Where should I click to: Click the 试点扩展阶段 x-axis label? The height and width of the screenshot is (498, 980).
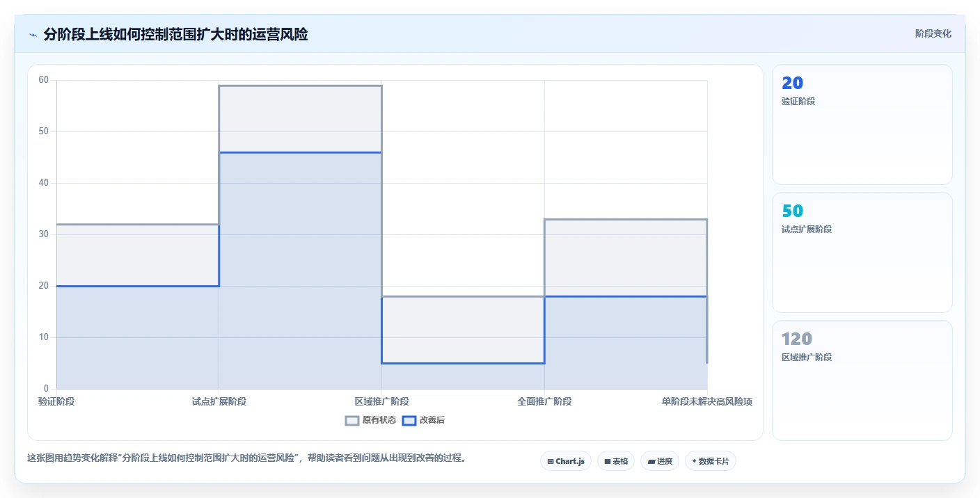(219, 401)
